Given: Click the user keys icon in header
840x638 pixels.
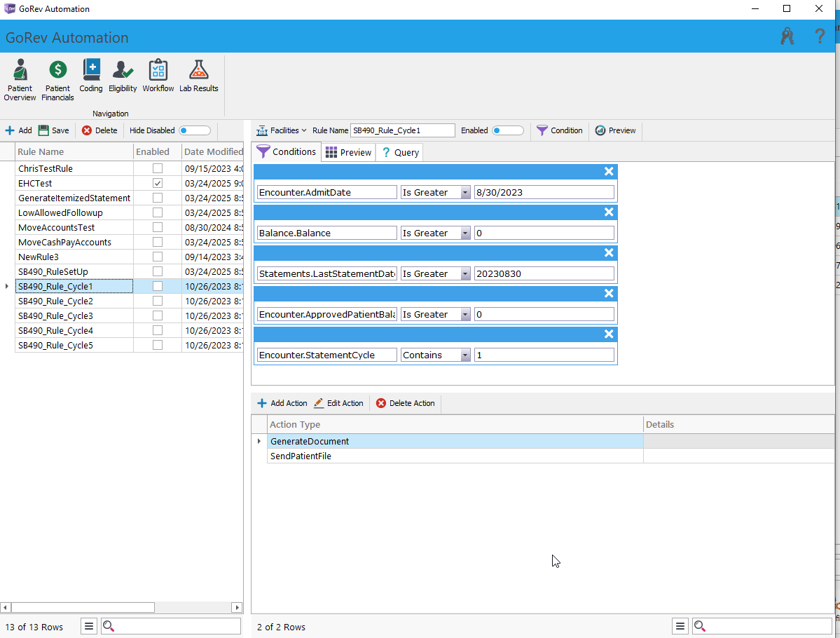Looking at the screenshot, I should 787,36.
